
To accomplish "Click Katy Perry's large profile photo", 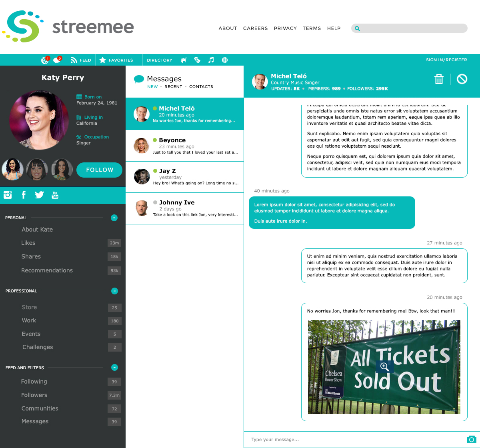I will (x=39, y=120).
